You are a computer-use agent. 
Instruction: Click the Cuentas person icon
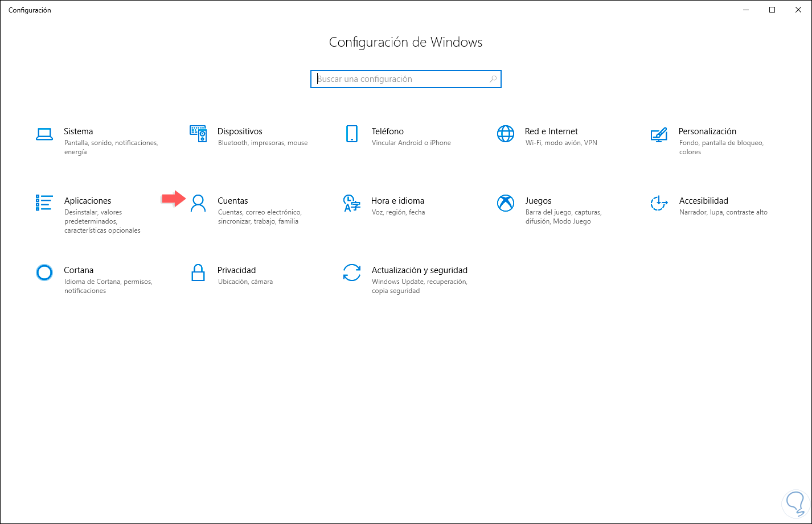click(x=198, y=203)
